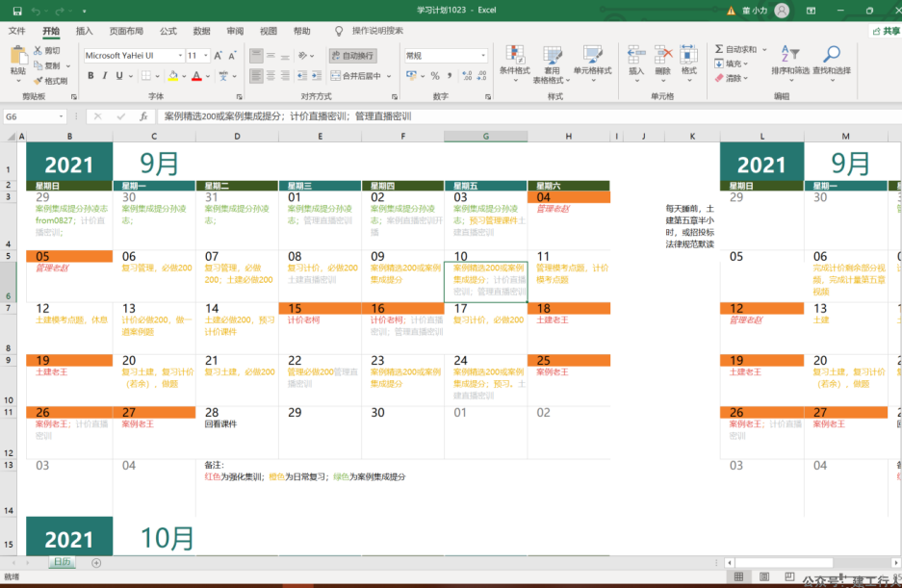
Task: Open Format as Table gallery
Action: coord(552,64)
